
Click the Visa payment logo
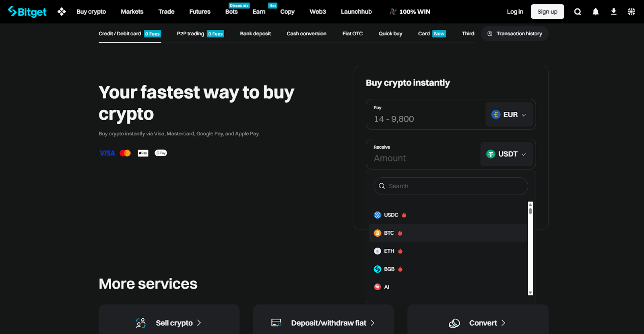click(x=107, y=153)
